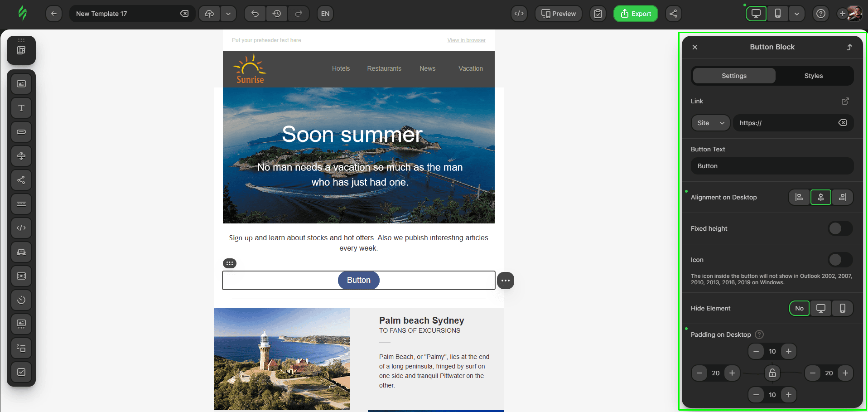Turn on the Icon toggle

point(840,260)
